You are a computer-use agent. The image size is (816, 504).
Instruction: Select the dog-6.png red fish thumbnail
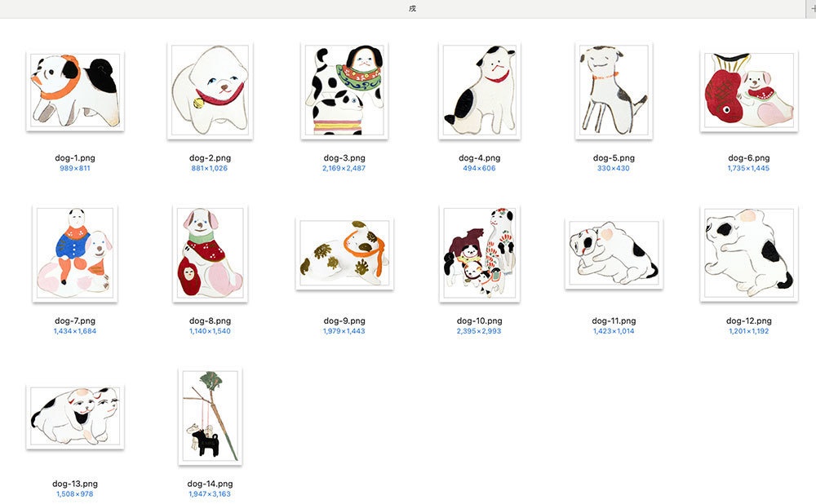tap(749, 91)
